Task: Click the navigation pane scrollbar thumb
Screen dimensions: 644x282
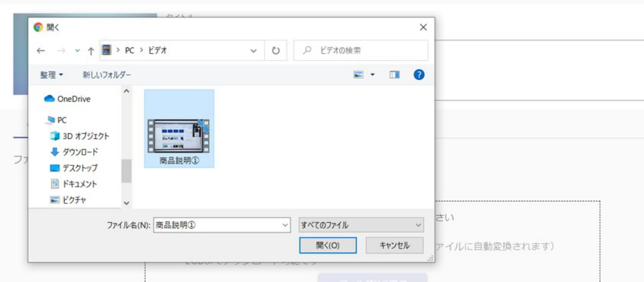Action: 127,170
